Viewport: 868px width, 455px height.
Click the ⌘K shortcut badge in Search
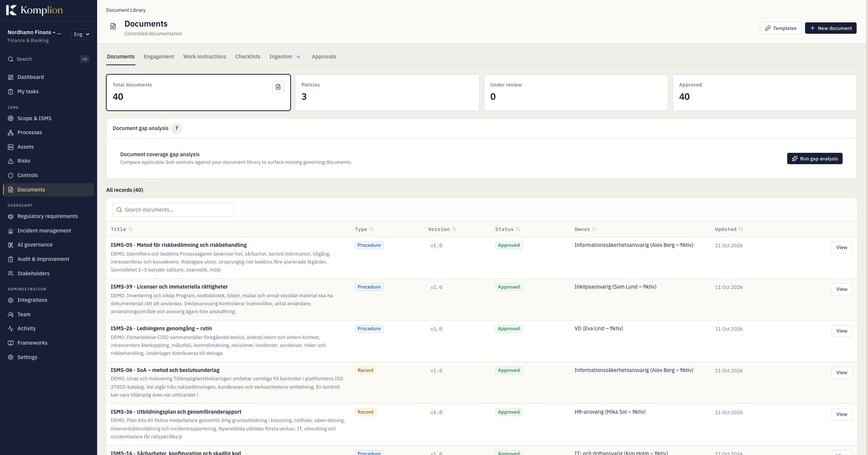[85, 59]
